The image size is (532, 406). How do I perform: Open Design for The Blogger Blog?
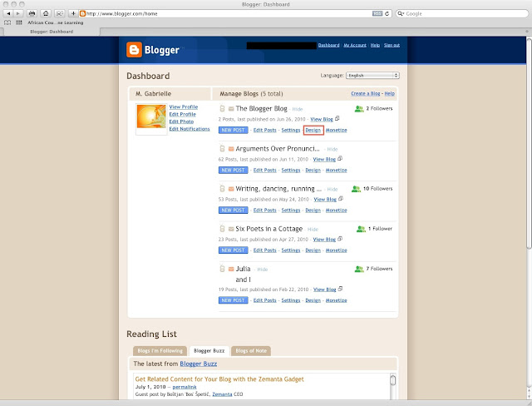pyautogui.click(x=313, y=130)
